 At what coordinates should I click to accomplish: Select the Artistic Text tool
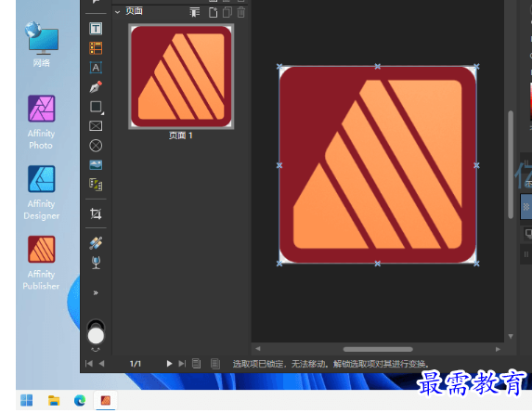(96, 68)
